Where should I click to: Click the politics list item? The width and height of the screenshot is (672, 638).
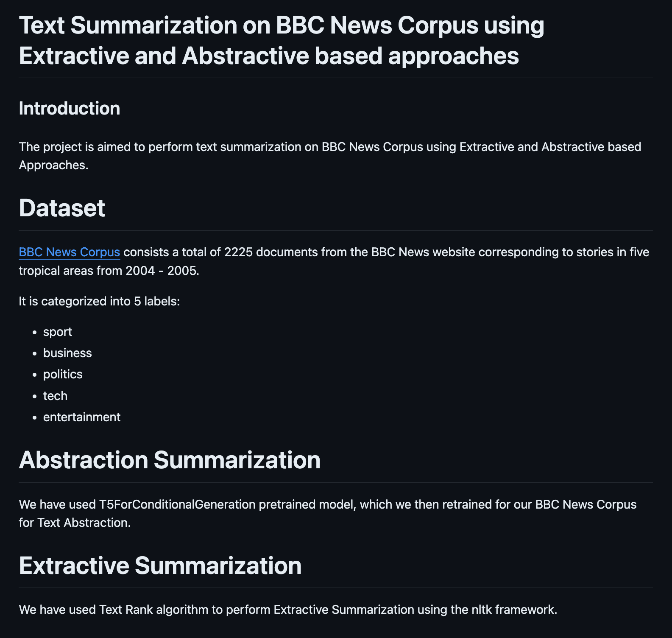[63, 374]
